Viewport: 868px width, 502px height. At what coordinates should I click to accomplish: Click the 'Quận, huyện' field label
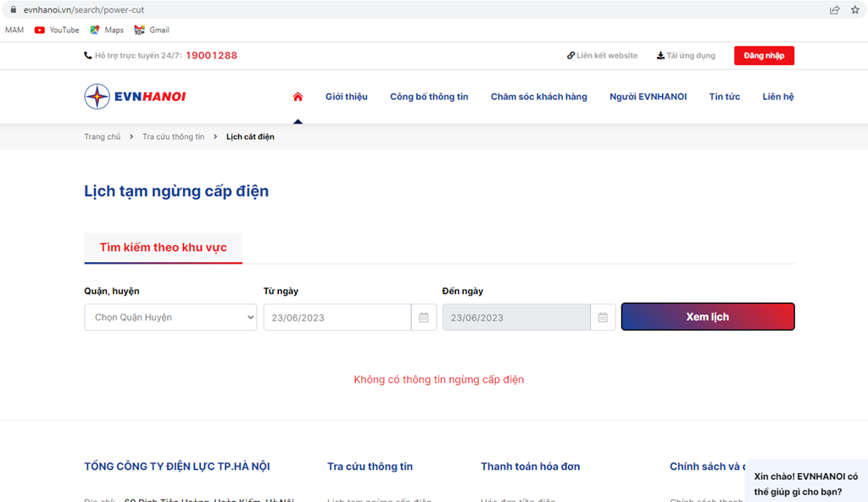pos(112,291)
